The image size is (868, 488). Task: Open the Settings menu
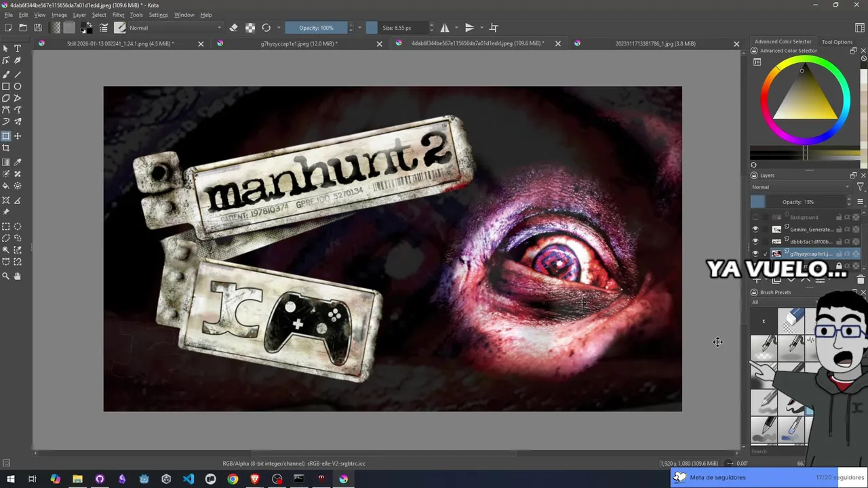[x=158, y=15]
